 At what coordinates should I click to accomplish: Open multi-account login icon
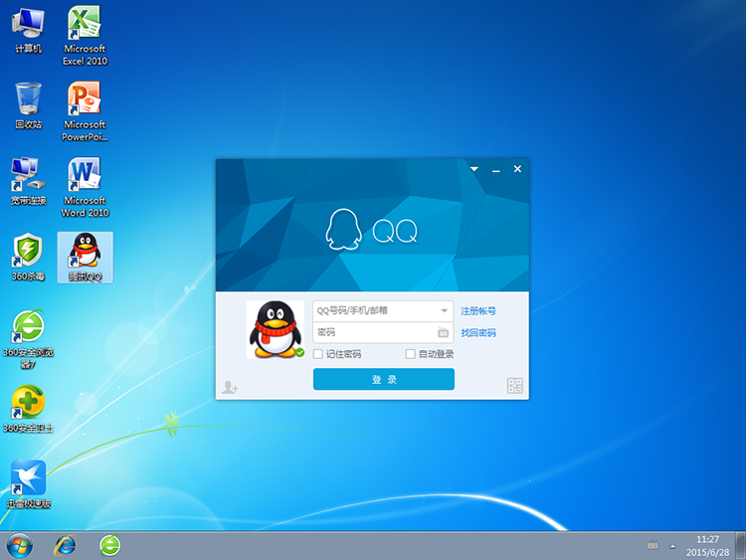coord(230,387)
